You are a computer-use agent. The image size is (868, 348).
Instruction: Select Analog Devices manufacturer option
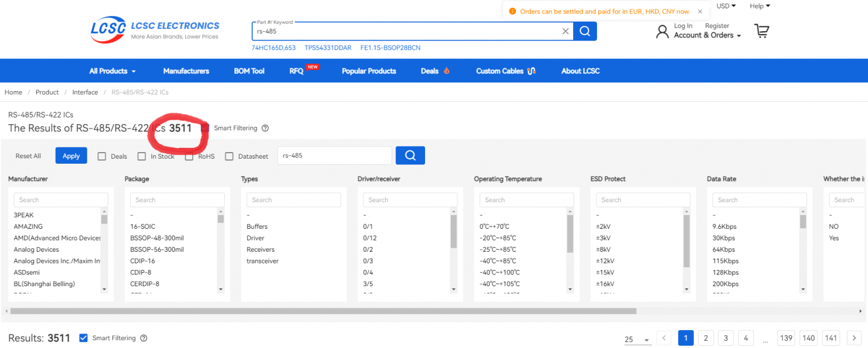[x=36, y=249]
